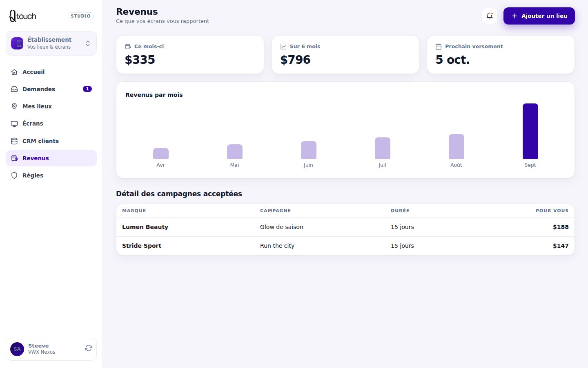The height and width of the screenshot is (368, 588).
Task: Open the Demandes section
Action: pos(51,89)
